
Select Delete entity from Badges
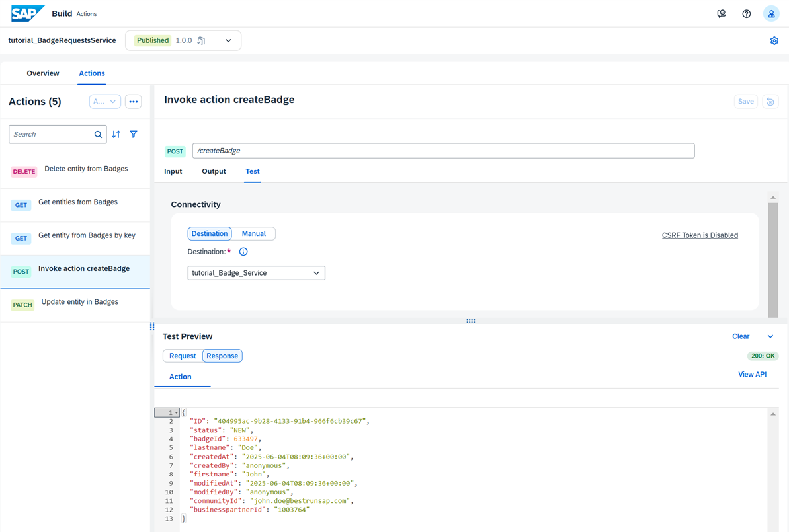[75, 172]
